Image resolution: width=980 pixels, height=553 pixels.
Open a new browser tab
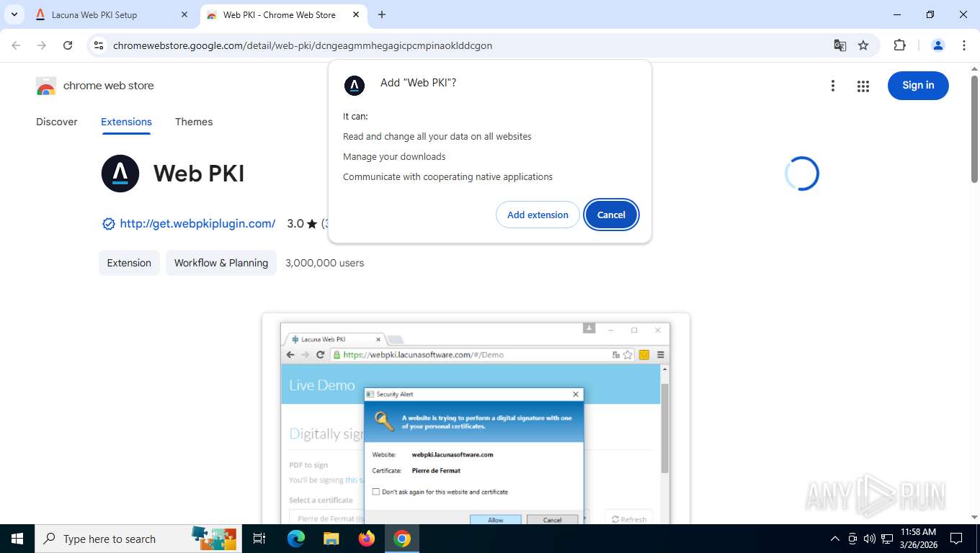382,14
